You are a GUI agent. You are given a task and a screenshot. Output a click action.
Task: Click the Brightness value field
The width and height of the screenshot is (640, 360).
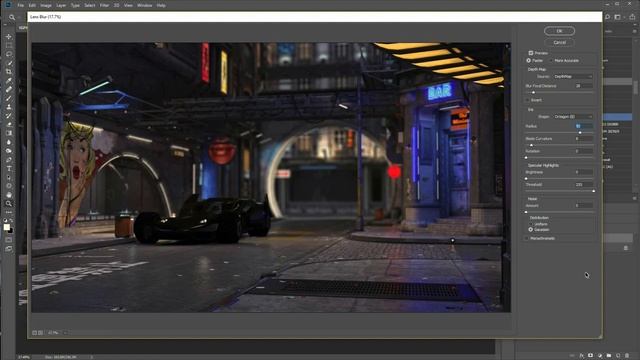[584, 172]
